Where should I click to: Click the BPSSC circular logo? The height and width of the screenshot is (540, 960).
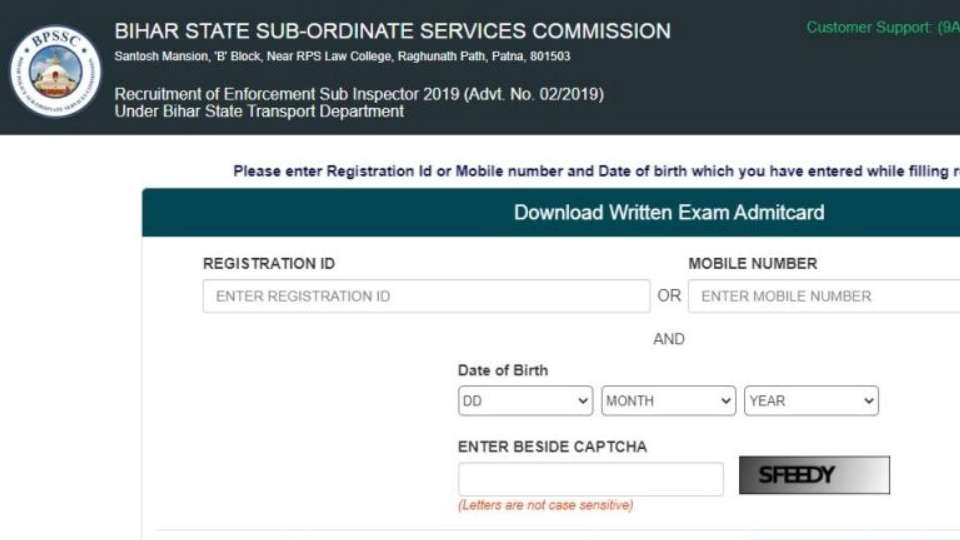pos(55,71)
